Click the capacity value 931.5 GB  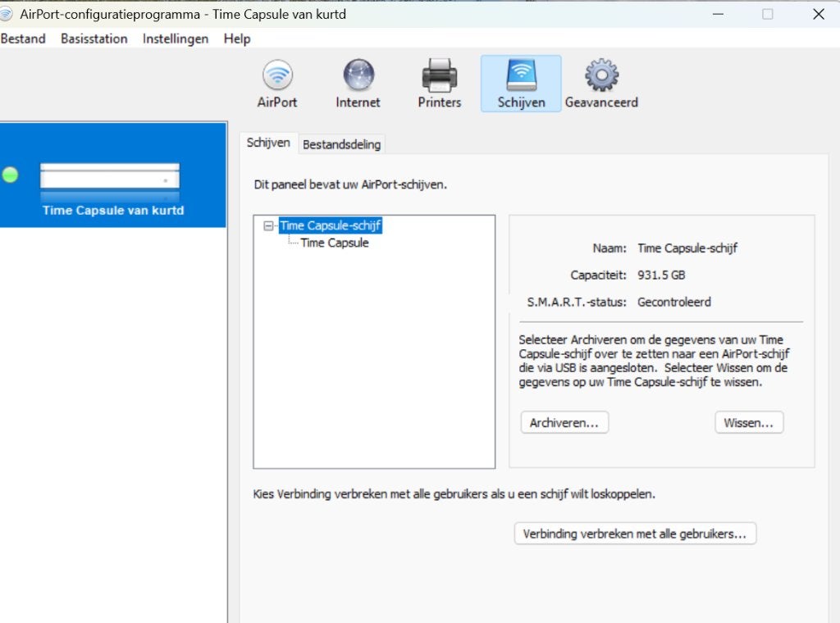(661, 275)
